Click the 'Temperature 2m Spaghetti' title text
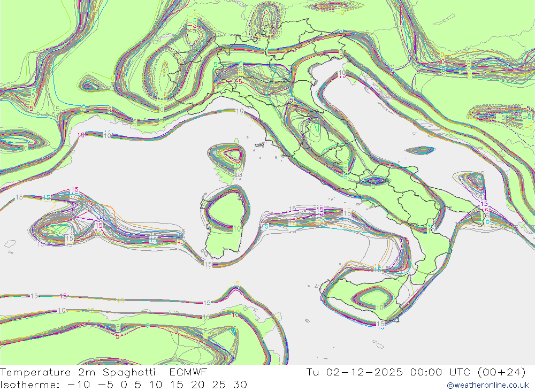Image resolution: width=535 pixels, height=392 pixels. (78, 372)
